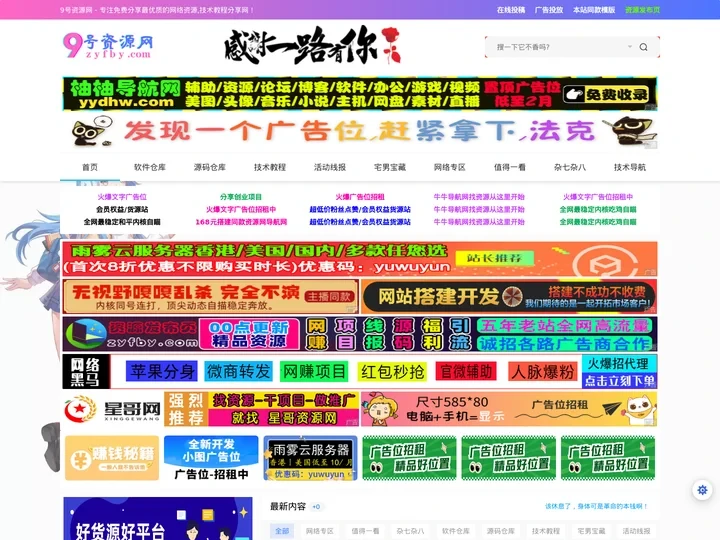The image size is (720, 540).
Task: Click the search magnifier icon
Action: pyautogui.click(x=643, y=47)
